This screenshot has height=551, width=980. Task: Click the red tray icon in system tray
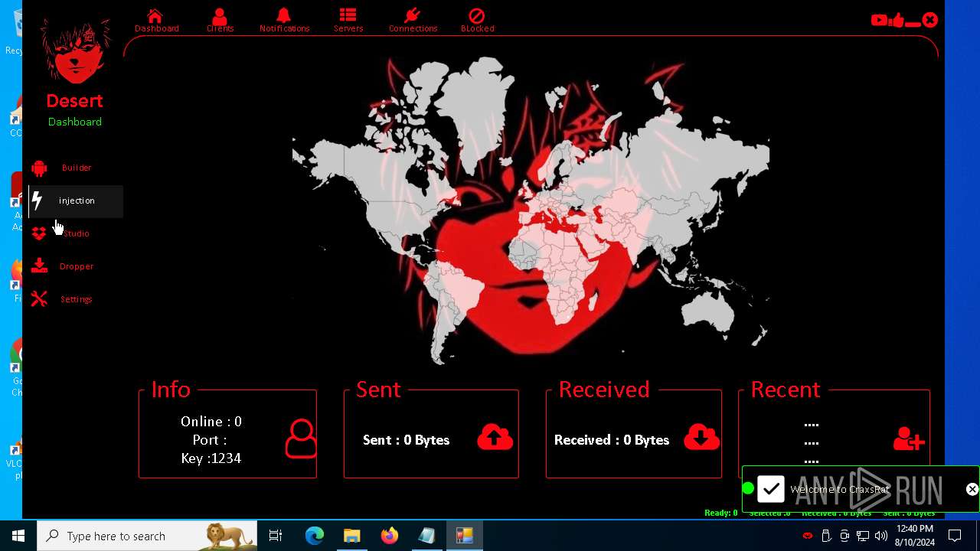807,536
